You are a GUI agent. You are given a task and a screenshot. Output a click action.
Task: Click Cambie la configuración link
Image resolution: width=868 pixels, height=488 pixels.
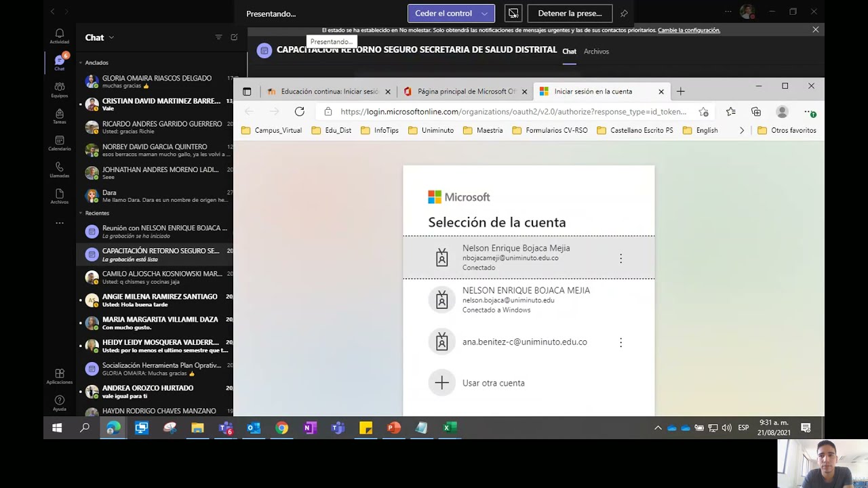[689, 30]
